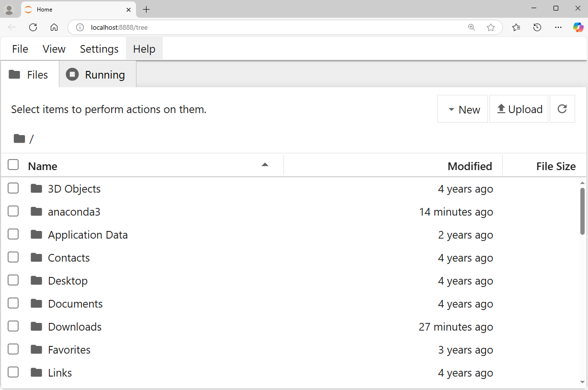Toggle Name column sort arrow
588x390 pixels.
click(x=265, y=165)
